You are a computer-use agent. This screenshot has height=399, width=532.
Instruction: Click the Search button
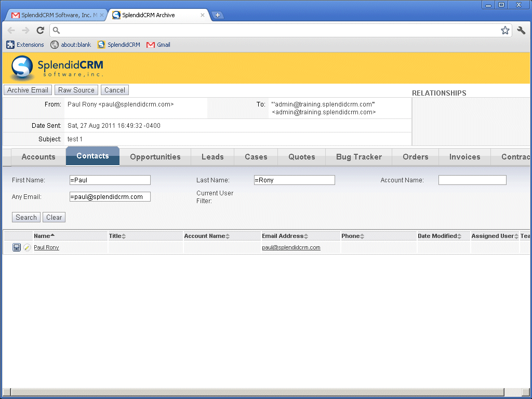26,217
